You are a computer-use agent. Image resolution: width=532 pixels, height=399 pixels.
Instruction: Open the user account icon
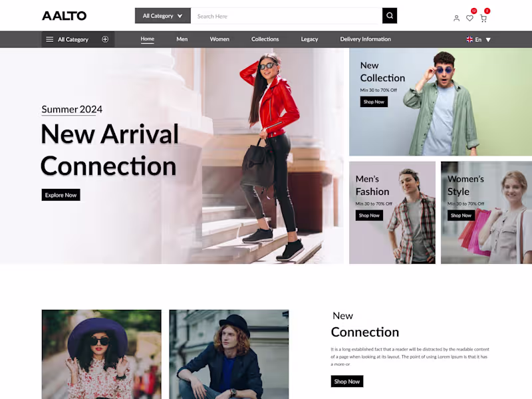tap(456, 19)
